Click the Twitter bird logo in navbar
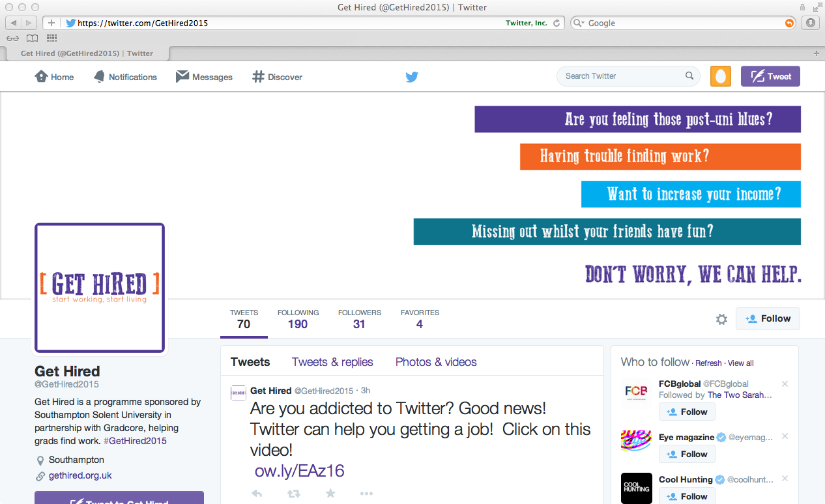Image resolution: width=825 pixels, height=504 pixels. tap(412, 77)
